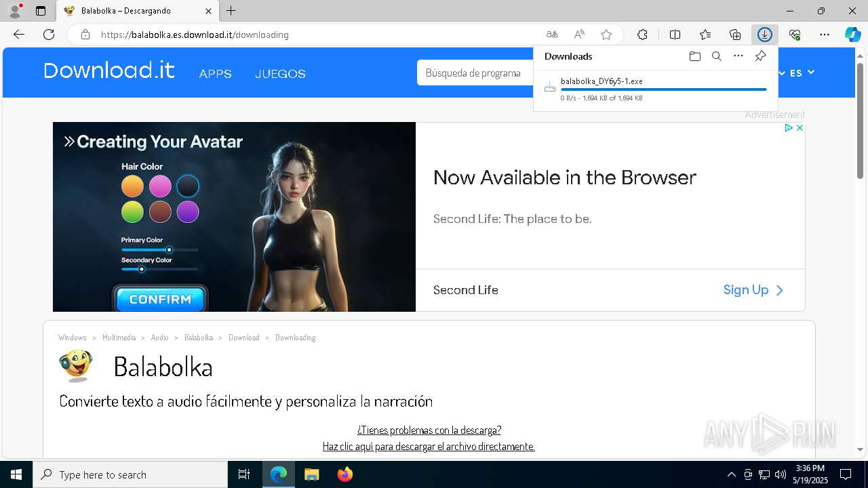Click the page vertical scrollbar
The width and height of the screenshot is (868, 488).
coord(861,121)
